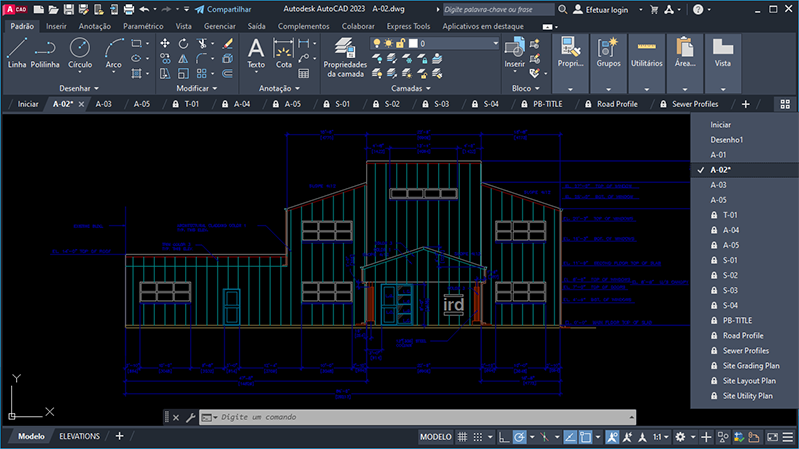Select the Ellipse draw tool
This screenshot has width=799, height=449.
pos(136,59)
